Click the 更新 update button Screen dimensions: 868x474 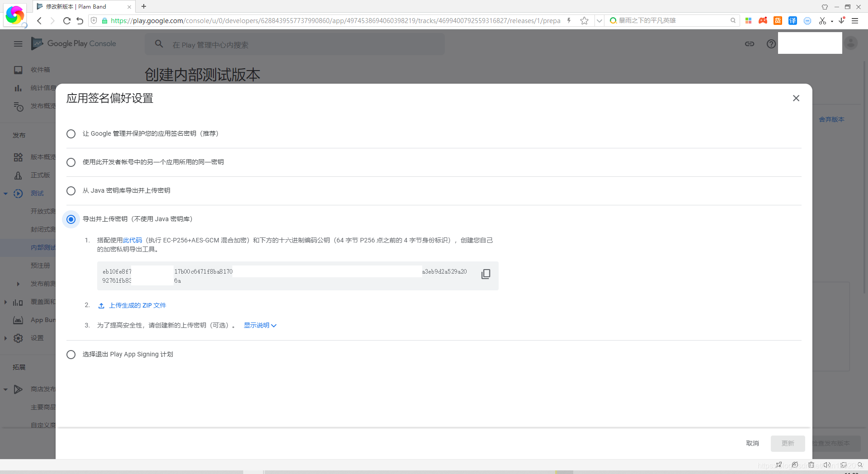(788, 443)
